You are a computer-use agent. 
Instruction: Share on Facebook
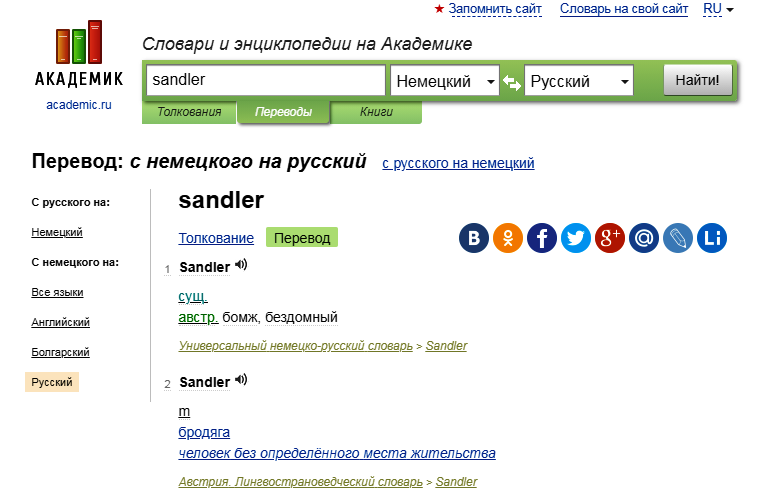click(x=542, y=238)
